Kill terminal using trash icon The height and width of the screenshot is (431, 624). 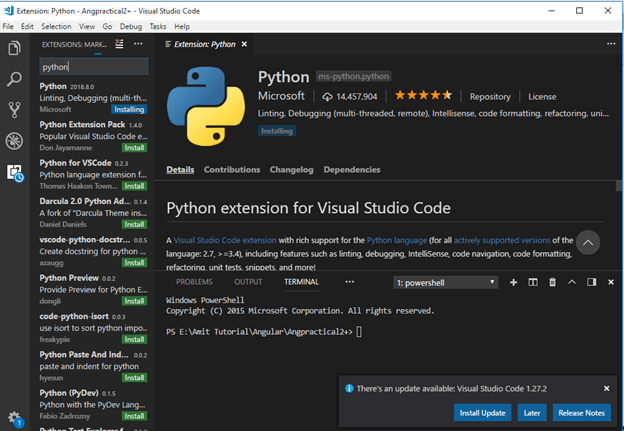tap(552, 282)
